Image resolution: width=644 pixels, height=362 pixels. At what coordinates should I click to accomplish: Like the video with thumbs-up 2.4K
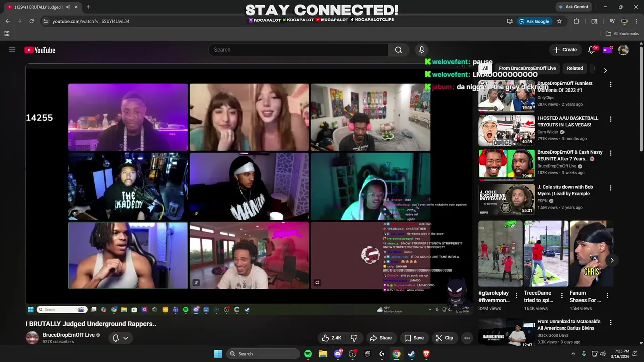332,338
